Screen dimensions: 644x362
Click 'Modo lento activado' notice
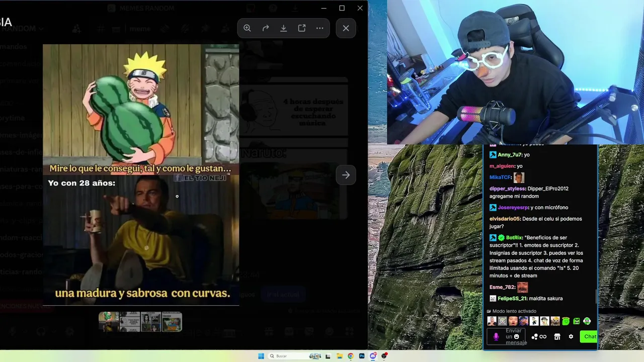tap(511, 311)
